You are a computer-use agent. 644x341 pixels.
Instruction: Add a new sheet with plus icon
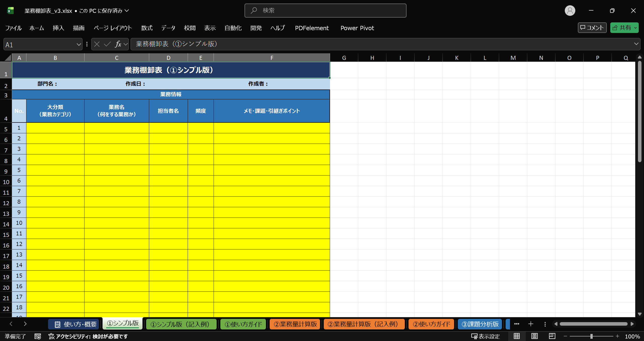pos(531,324)
